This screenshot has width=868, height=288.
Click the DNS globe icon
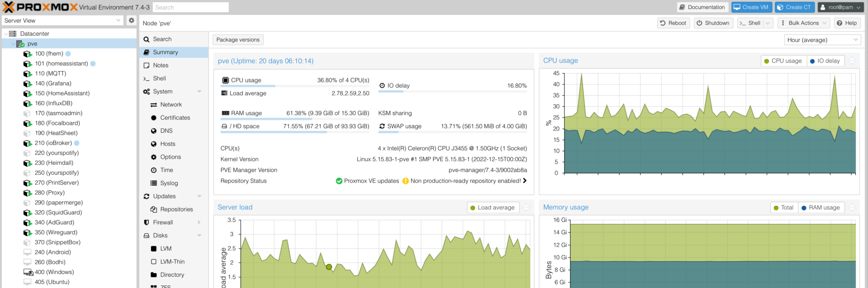coord(154,131)
